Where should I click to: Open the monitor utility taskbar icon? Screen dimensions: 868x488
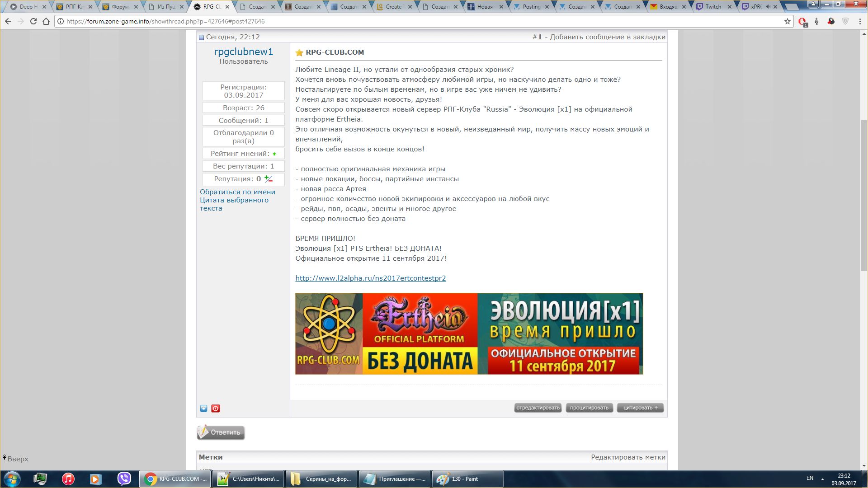coord(40,479)
